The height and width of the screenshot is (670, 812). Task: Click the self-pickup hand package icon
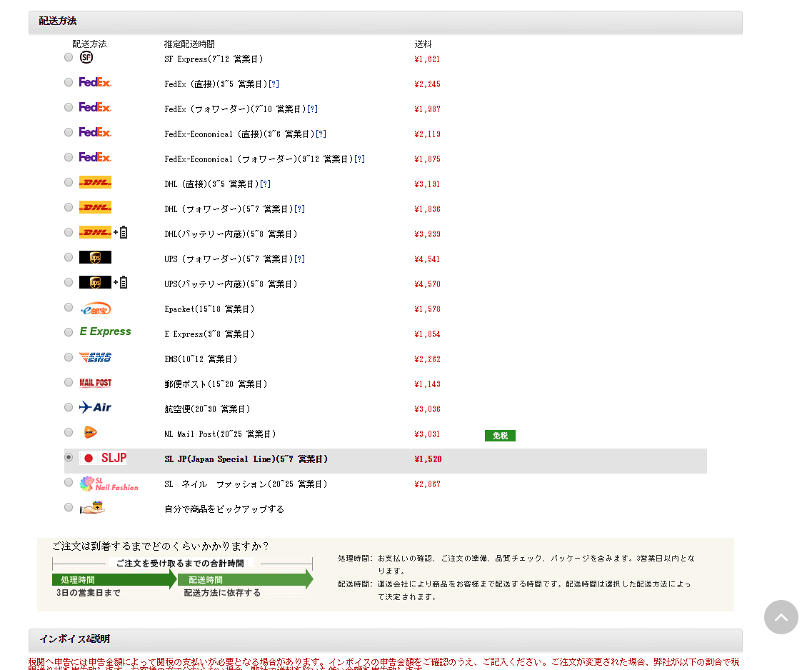(x=92, y=508)
